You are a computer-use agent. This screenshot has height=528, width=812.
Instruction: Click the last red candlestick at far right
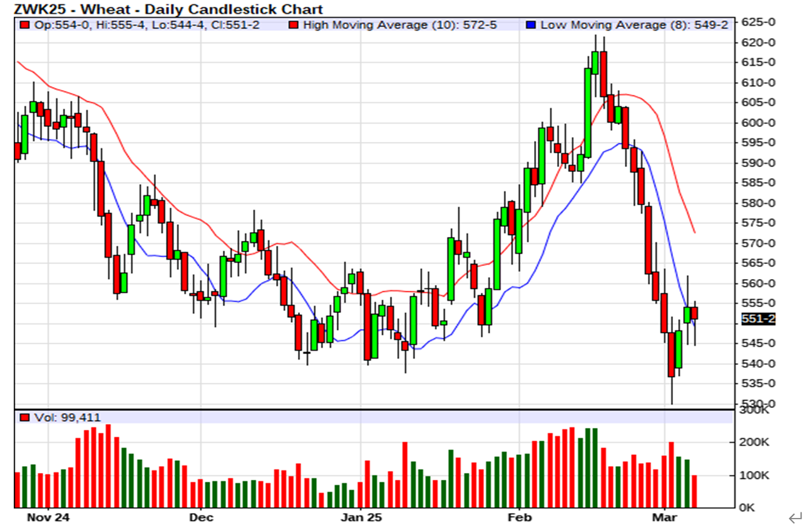694,313
